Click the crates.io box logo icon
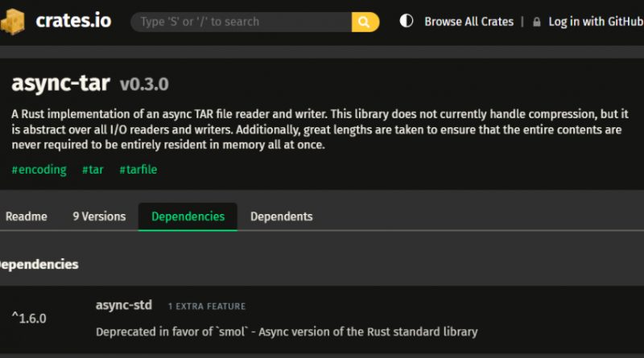644x358 pixels. [x=14, y=22]
